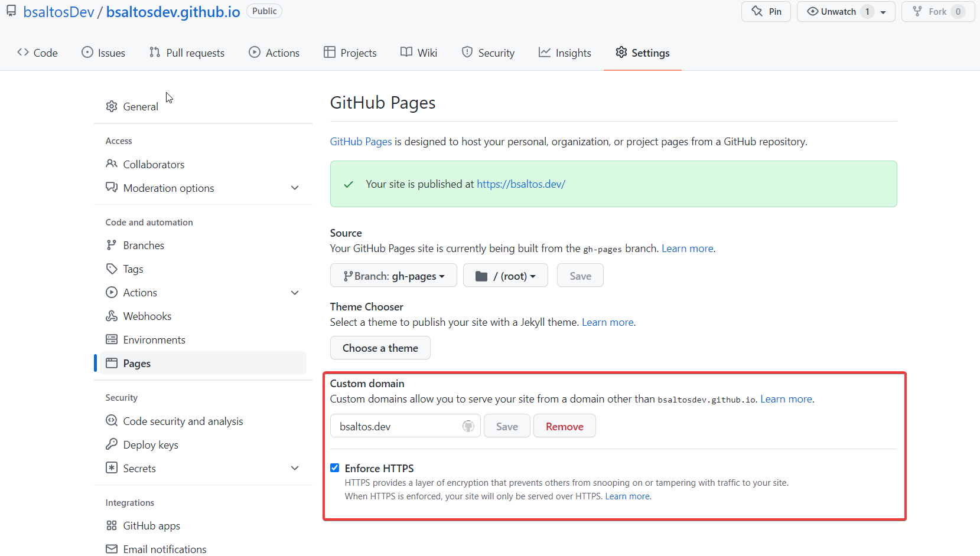Click the Deploy keys key icon

(112, 444)
